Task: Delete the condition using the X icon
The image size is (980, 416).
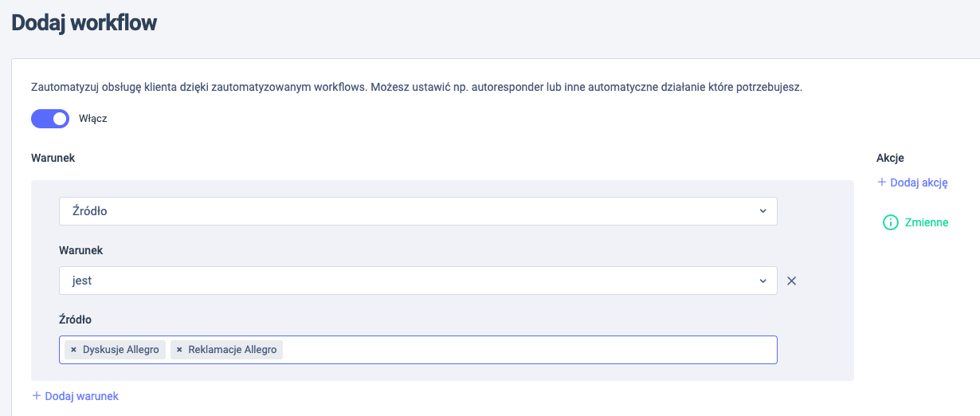Action: click(791, 281)
